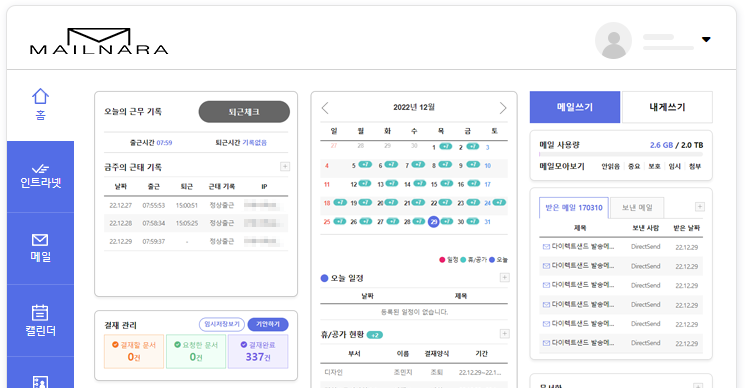Screen dimensions: 745x388
Task: Select the 22.12.29 attendance row
Action: point(196,241)
